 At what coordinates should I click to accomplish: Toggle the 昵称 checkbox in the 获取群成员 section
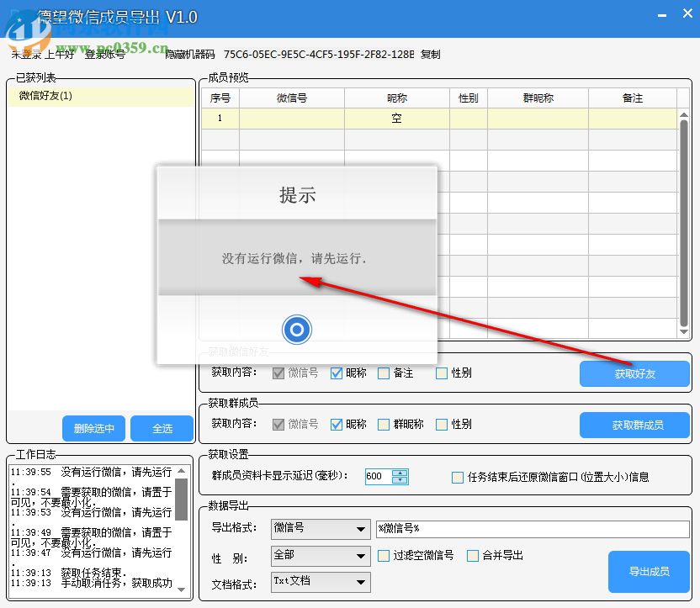(337, 424)
